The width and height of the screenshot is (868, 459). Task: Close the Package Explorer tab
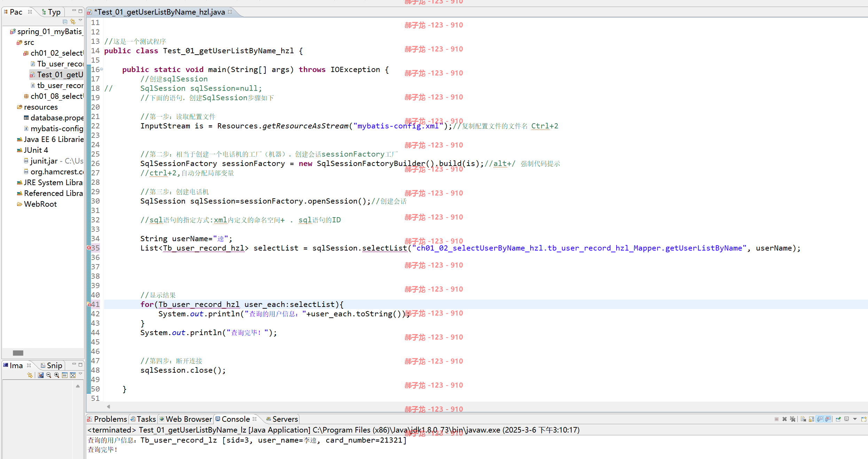[x=30, y=12]
